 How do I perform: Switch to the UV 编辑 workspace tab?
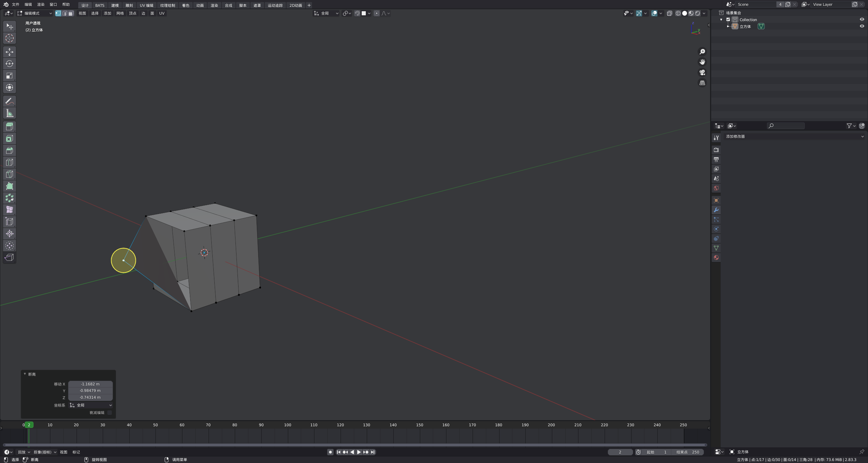[x=146, y=5]
